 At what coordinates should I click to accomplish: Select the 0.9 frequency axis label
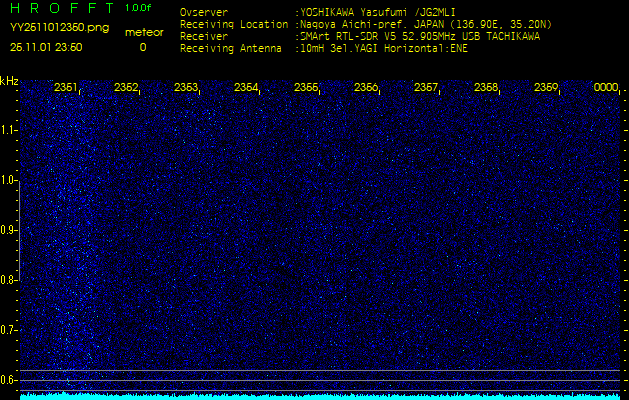pos(9,230)
